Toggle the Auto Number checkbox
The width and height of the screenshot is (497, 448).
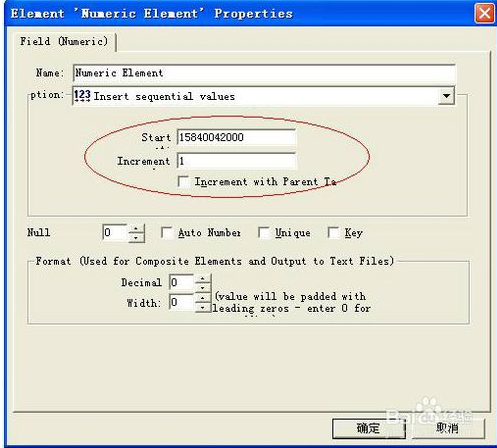pos(166,233)
